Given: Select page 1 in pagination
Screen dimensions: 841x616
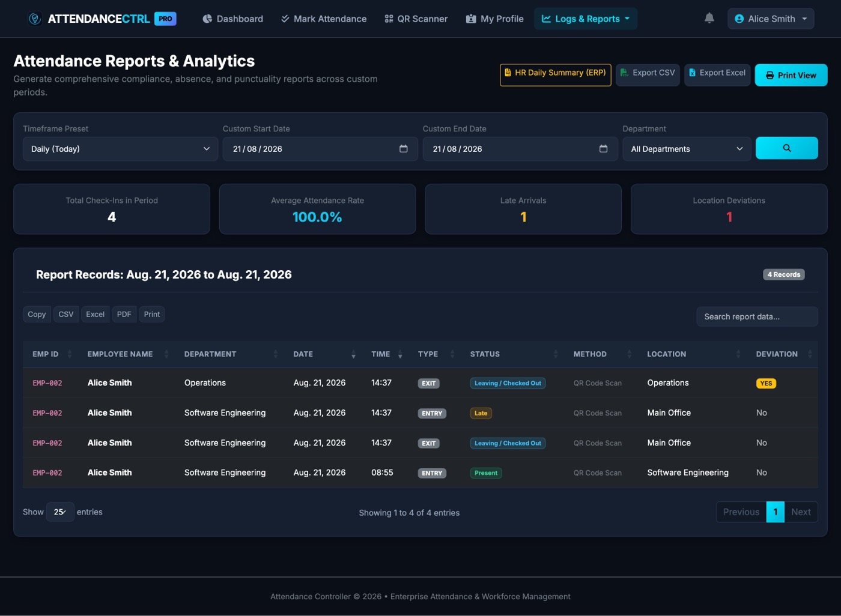Looking at the screenshot, I should pyautogui.click(x=775, y=512).
